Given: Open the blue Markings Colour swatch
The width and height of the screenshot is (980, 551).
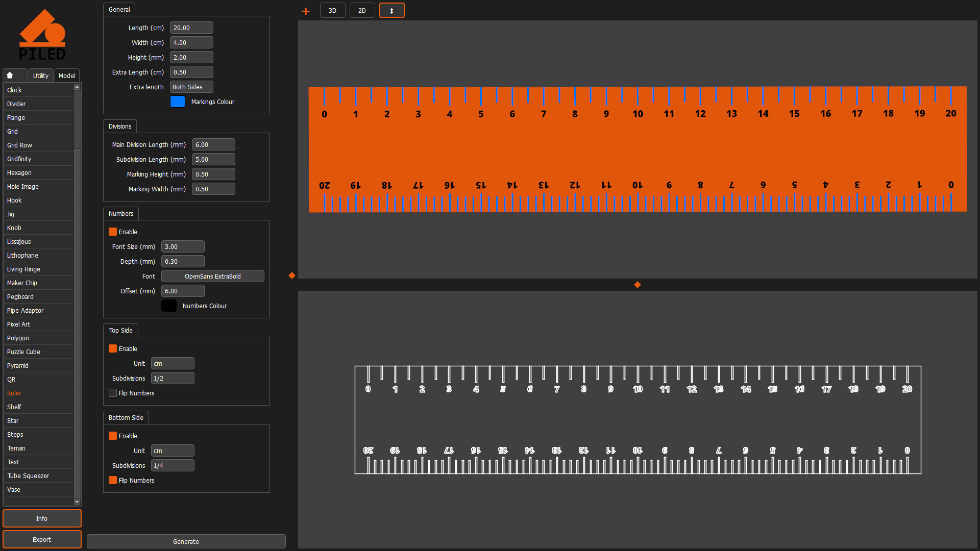Looking at the screenshot, I should tap(178, 102).
